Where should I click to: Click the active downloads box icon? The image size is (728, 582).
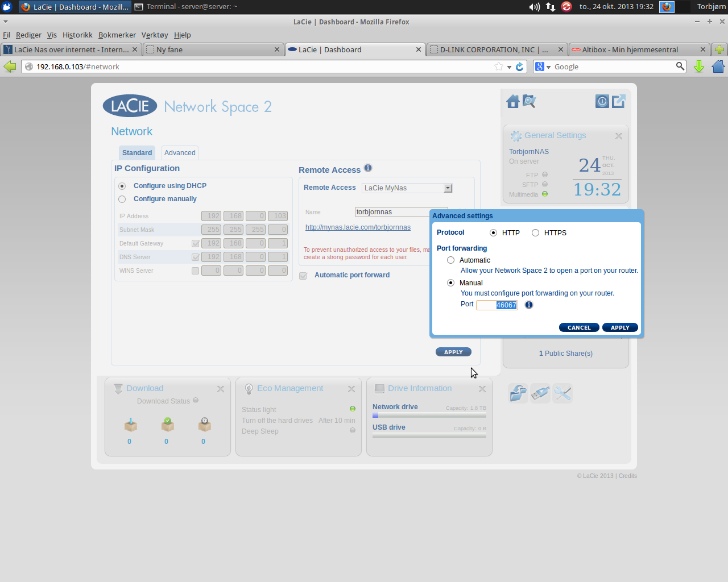coord(131,425)
